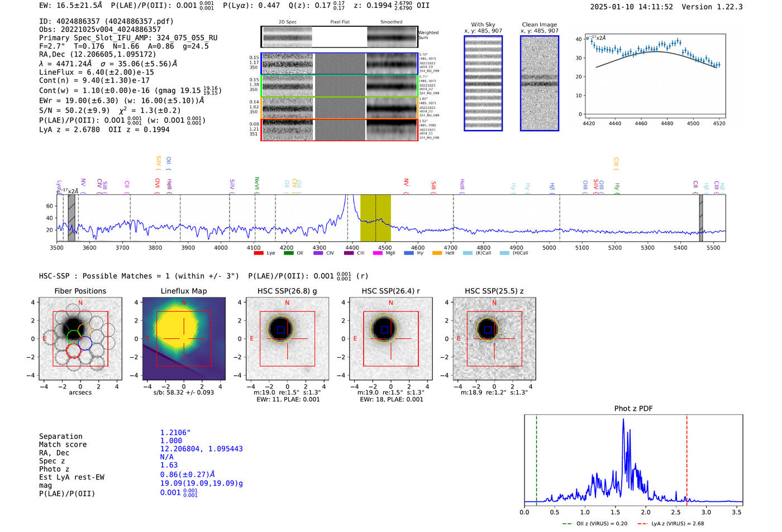Open the HSC SSP(26.8) g cutout
This screenshot has width=782, height=532.
click(x=288, y=339)
